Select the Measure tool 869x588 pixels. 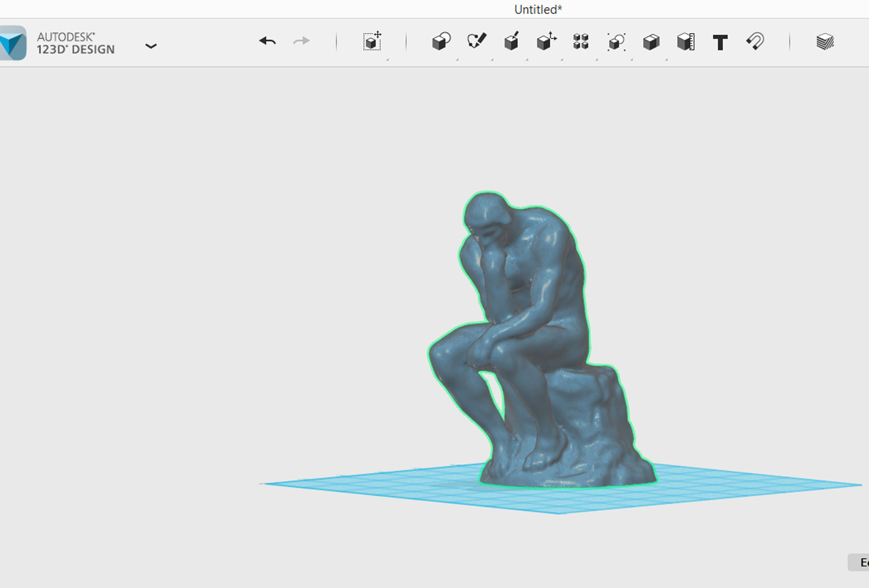pyautogui.click(x=686, y=42)
